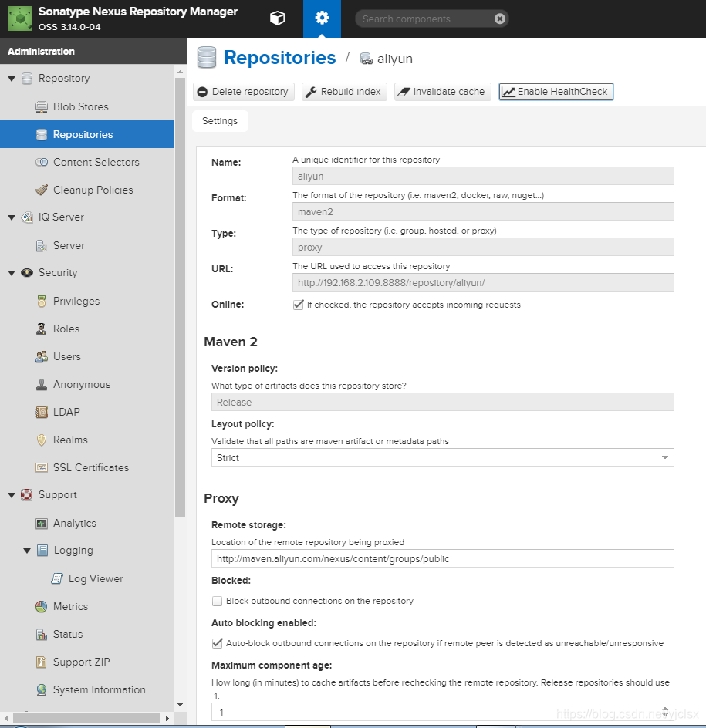This screenshot has height=728, width=706.
Task: Click Invalidate cache button
Action: pos(443,92)
